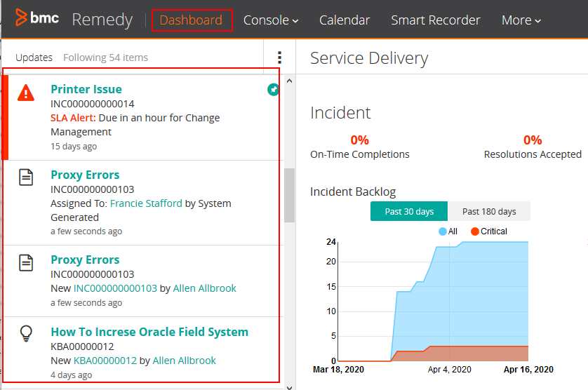Open Allen Allbrook link on knowledge article
The image size is (588, 390).
click(x=184, y=361)
